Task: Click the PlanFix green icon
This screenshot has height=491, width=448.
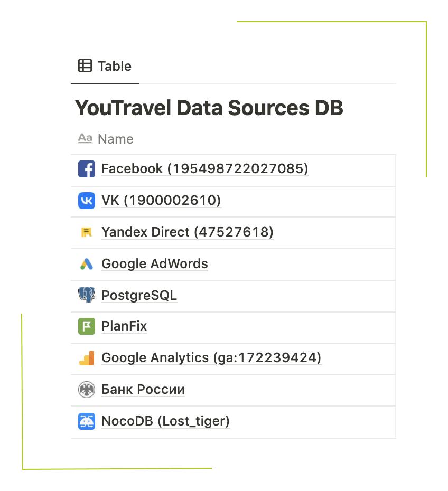Action: [87, 327]
